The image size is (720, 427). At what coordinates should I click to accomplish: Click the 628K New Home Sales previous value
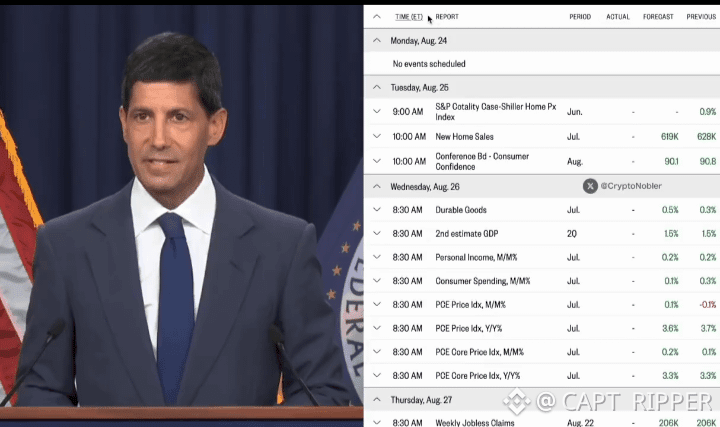click(706, 136)
